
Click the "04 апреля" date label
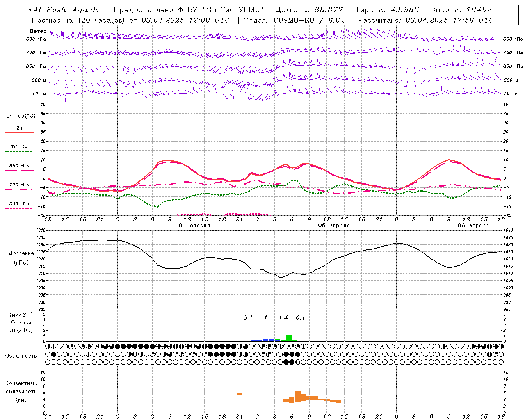[x=194, y=226]
